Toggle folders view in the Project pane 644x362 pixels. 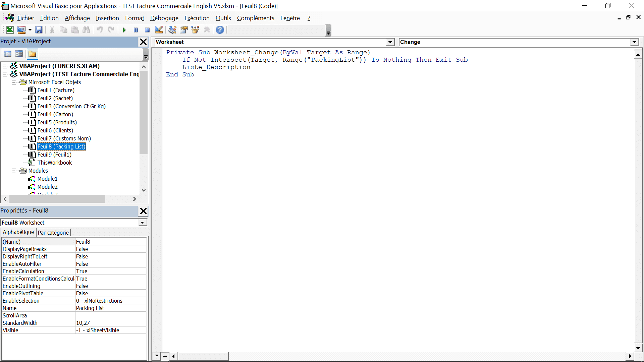[32, 54]
